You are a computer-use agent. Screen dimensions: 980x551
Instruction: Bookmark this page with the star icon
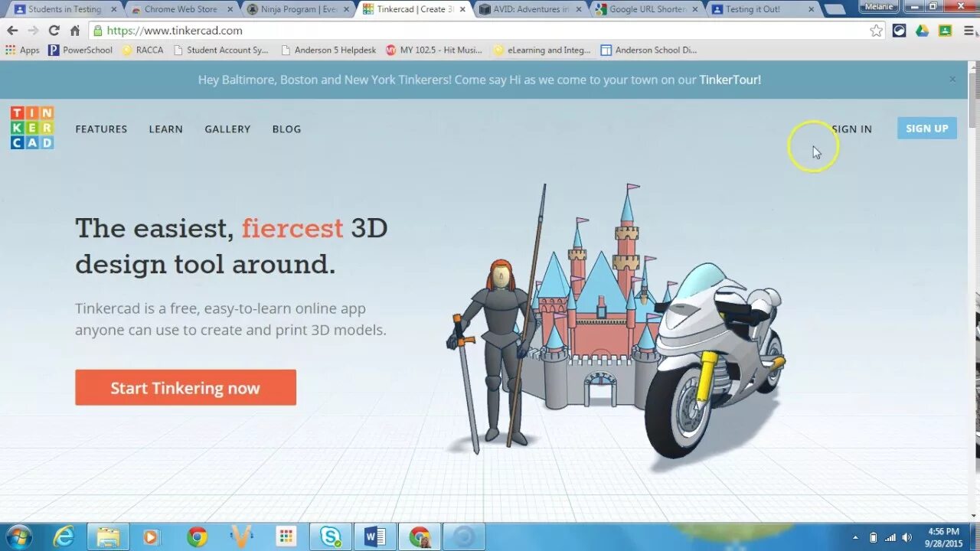coord(876,31)
